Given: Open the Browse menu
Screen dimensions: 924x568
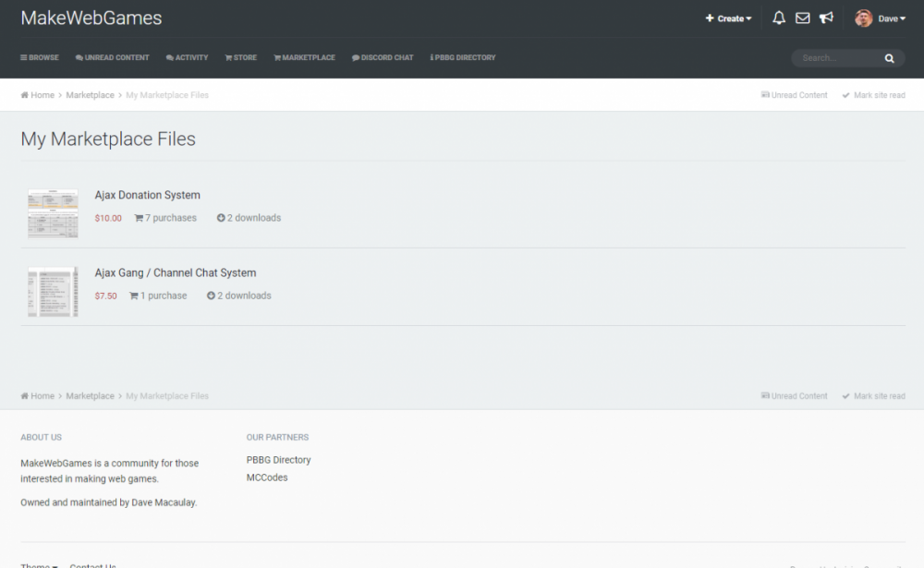Looking at the screenshot, I should pyautogui.click(x=40, y=57).
